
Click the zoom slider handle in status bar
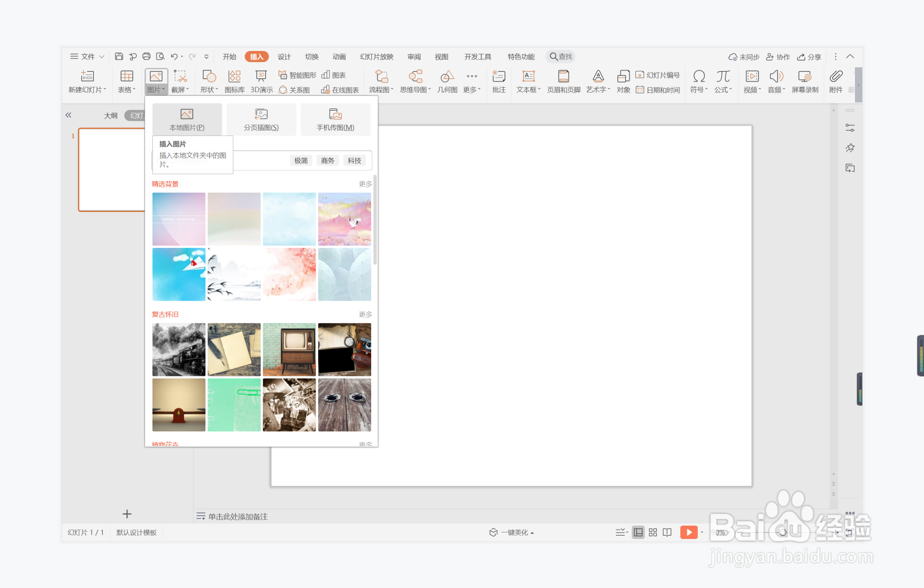point(783,532)
